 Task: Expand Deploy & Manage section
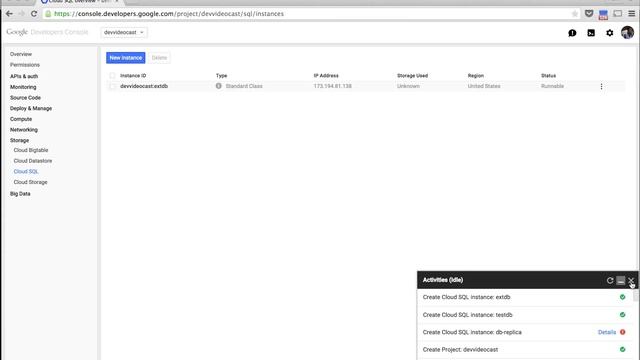pos(31,108)
